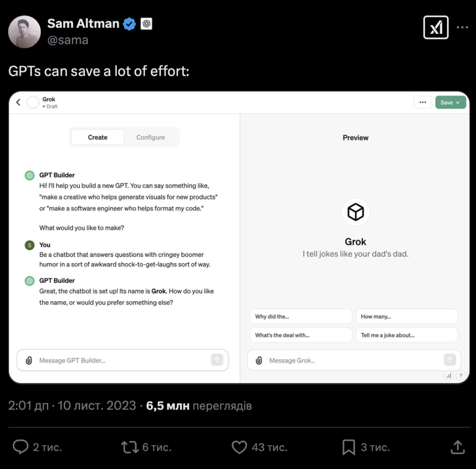Expand the Save dropdown button
This screenshot has width=476, height=469.
[x=450, y=102]
